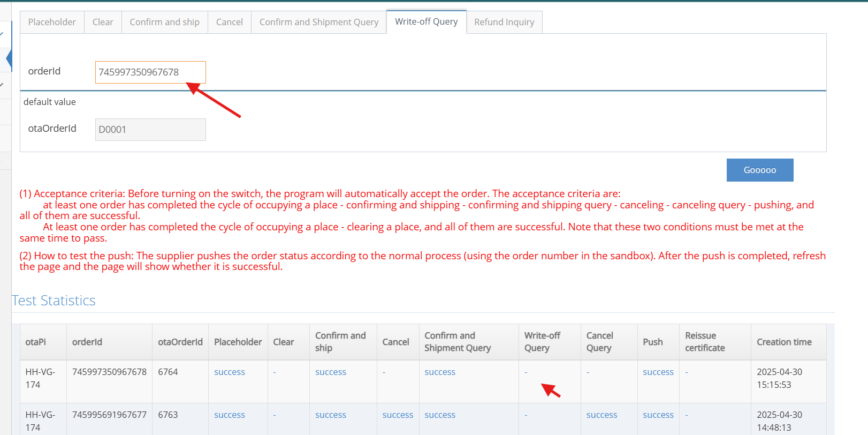Image resolution: width=868 pixels, height=435 pixels.
Task: Click the otaOrderId field showing D0001
Action: 150,130
